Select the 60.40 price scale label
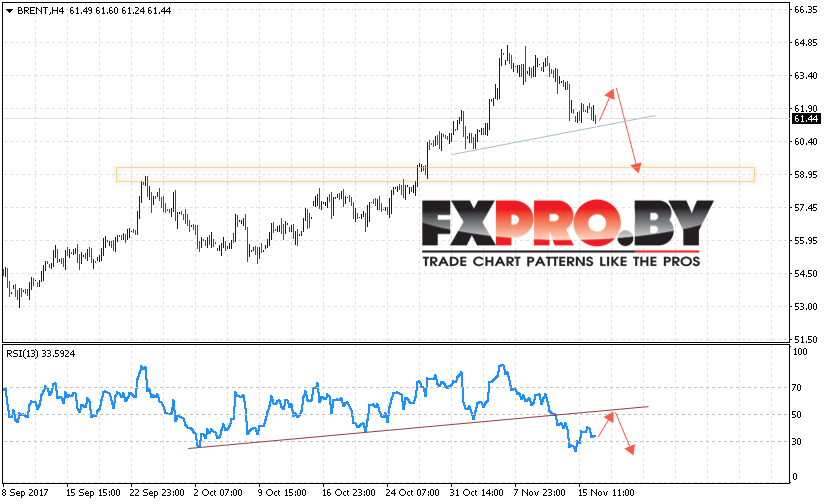 (x=806, y=141)
